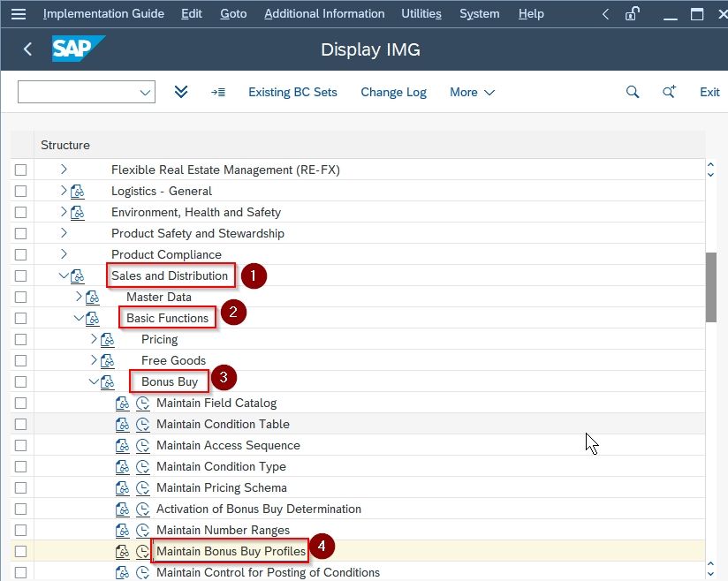Click execute icon for Activation of Bonus Buy Determination
The image size is (728, 581).
click(x=143, y=509)
